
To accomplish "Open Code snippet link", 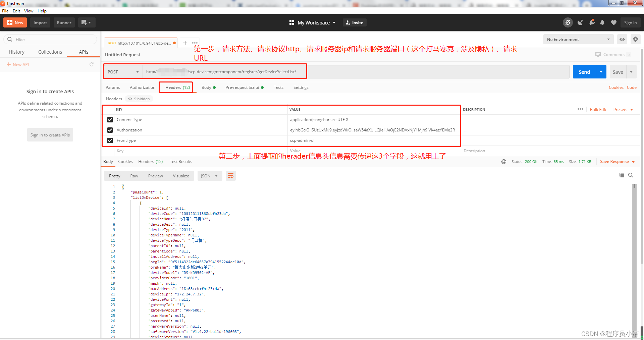I will tap(632, 88).
